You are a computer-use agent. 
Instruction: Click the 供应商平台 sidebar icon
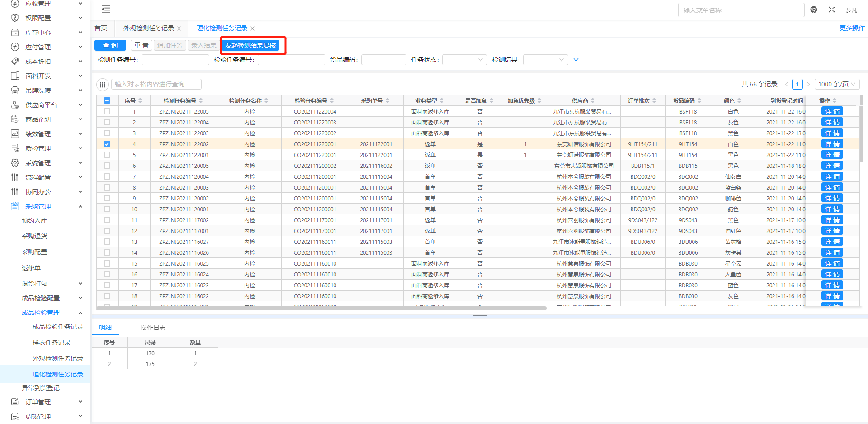pyautogui.click(x=15, y=105)
